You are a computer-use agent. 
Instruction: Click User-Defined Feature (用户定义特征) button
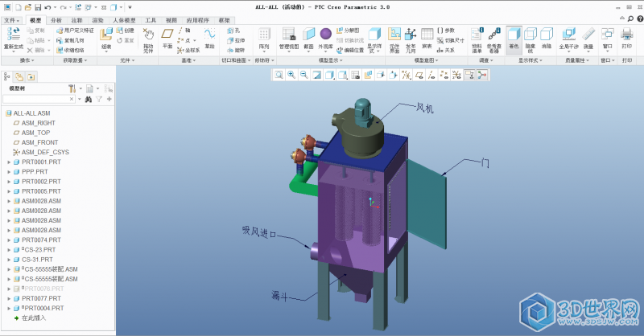tap(75, 31)
